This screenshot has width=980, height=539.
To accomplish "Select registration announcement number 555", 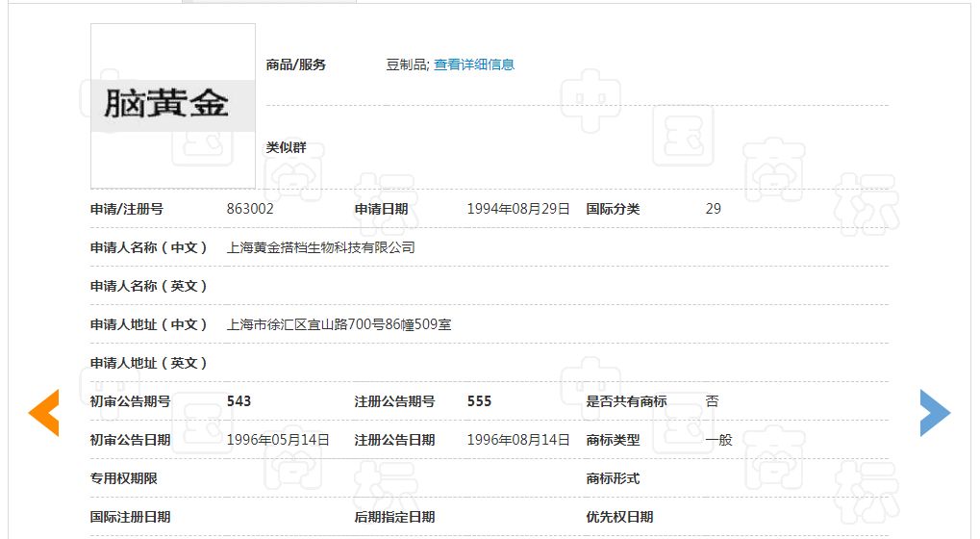I will click(479, 401).
